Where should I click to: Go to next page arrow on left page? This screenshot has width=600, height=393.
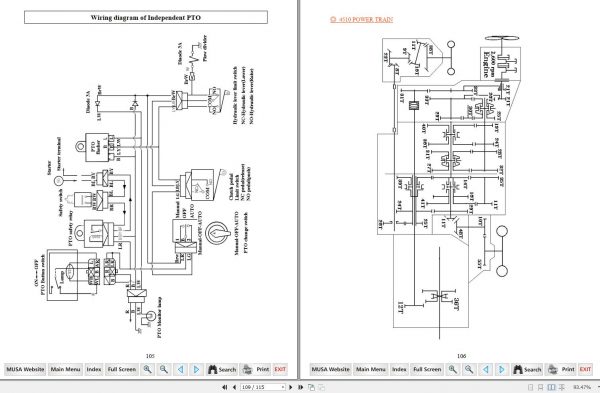[x=197, y=369]
